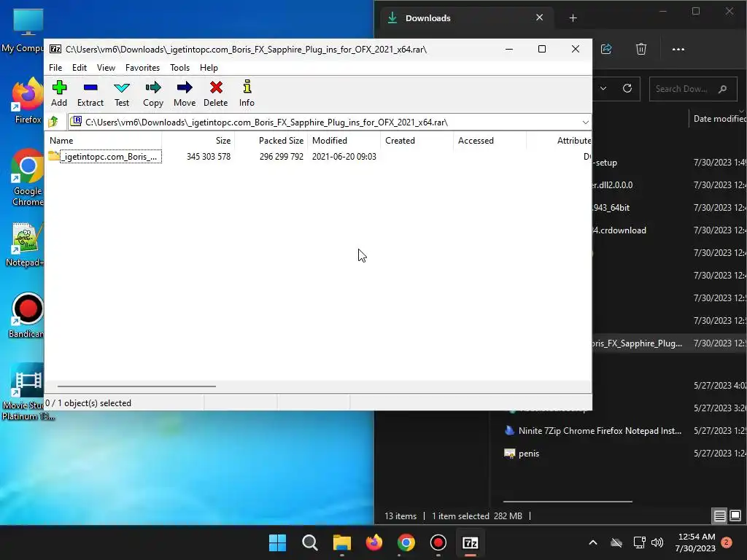Click the Test toolbar icon
Screen dimensions: 747x560
[x=122, y=93]
